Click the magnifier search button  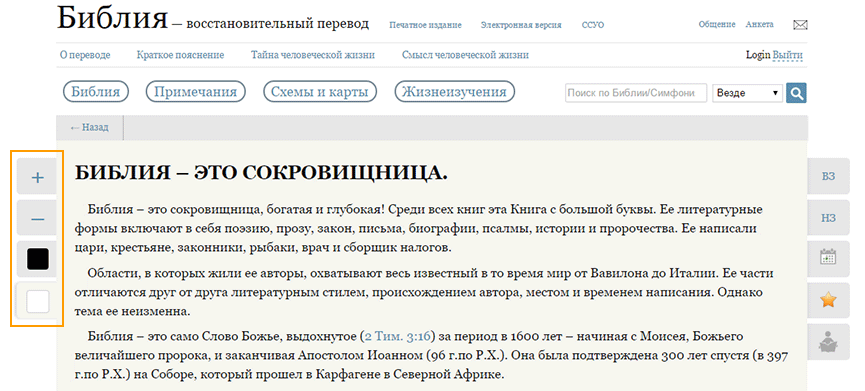pyautogui.click(x=796, y=93)
